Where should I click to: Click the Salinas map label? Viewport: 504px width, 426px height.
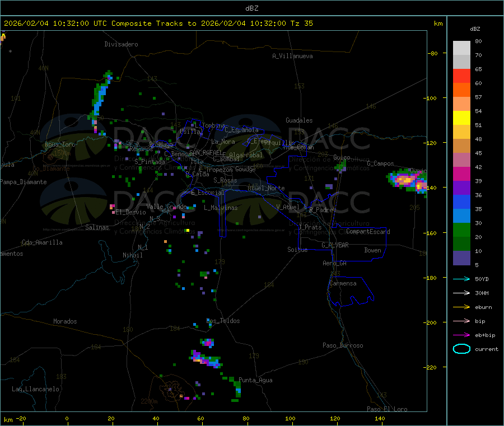(97, 227)
